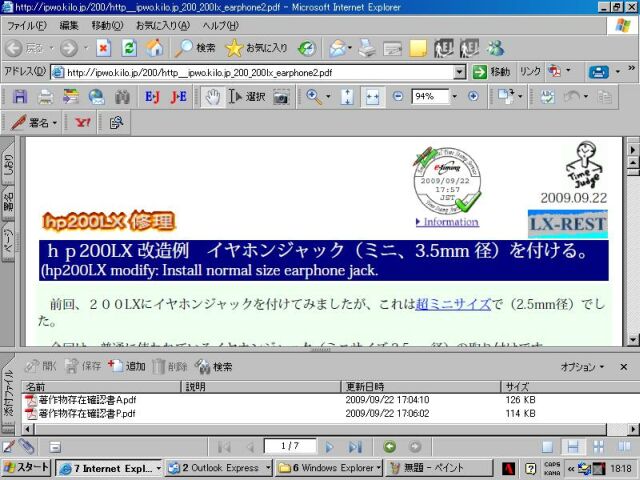Expand the オプション menu in attachments panel
The width and height of the screenshot is (640, 480).
(586, 367)
